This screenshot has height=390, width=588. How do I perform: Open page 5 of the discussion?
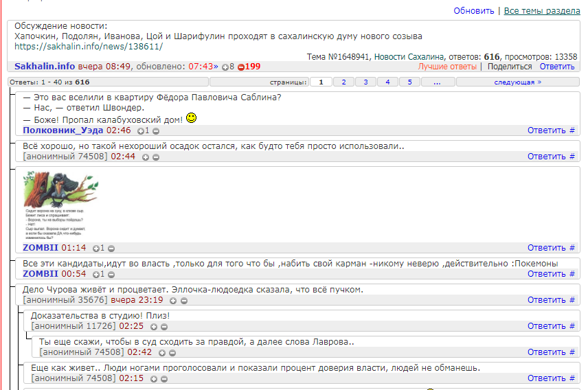(409, 82)
